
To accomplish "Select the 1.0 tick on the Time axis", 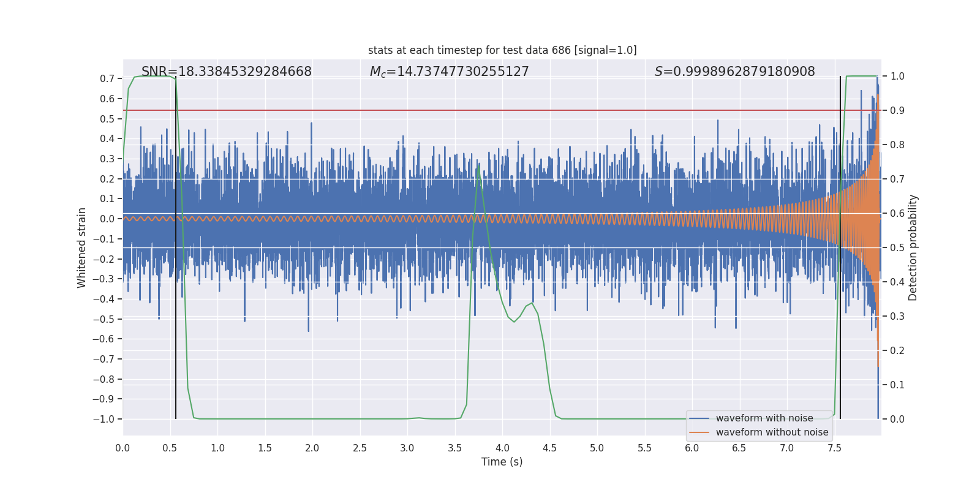I will click(217, 448).
